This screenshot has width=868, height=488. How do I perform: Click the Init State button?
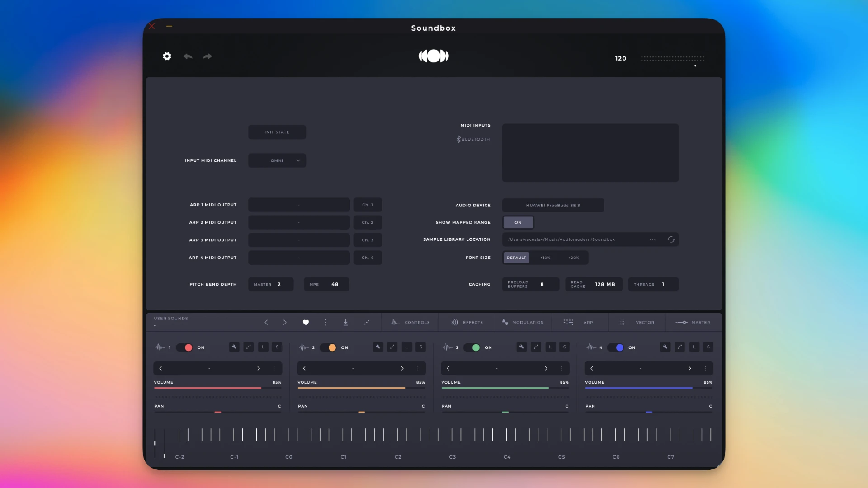(x=277, y=132)
